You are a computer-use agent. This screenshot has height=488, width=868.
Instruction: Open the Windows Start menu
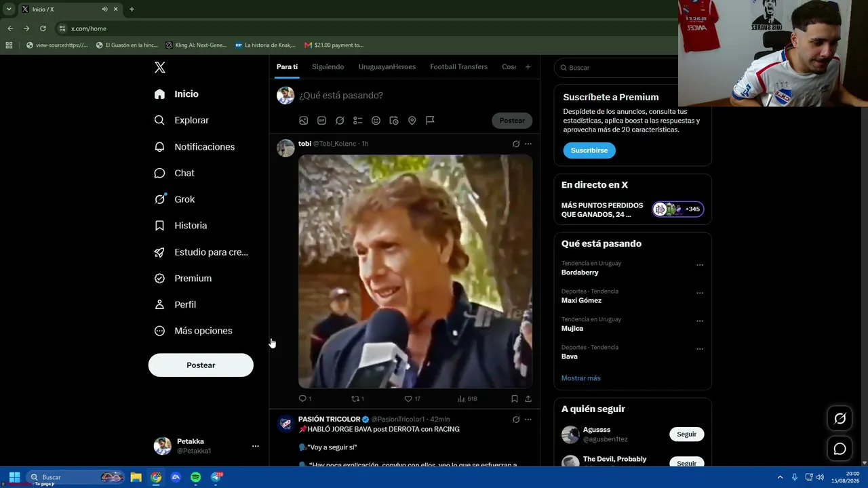[x=14, y=477]
